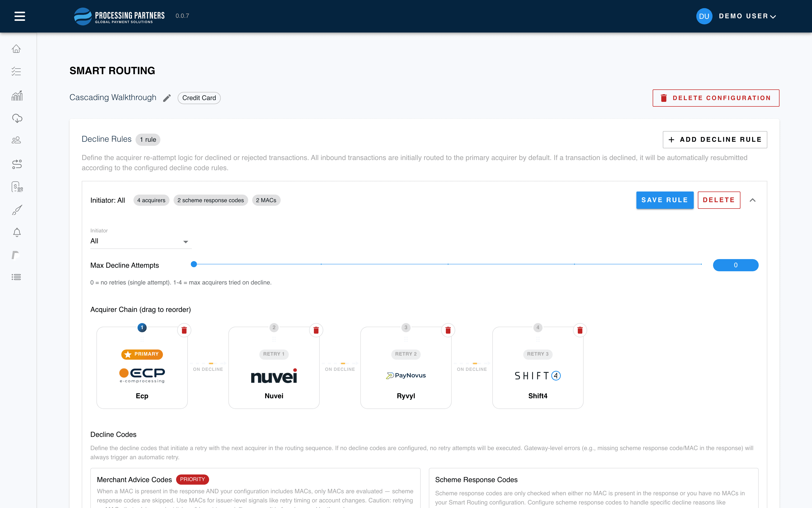The width and height of the screenshot is (812, 508).
Task: Select the Ryvyl Retry 2 acquirer card
Action: (x=406, y=368)
